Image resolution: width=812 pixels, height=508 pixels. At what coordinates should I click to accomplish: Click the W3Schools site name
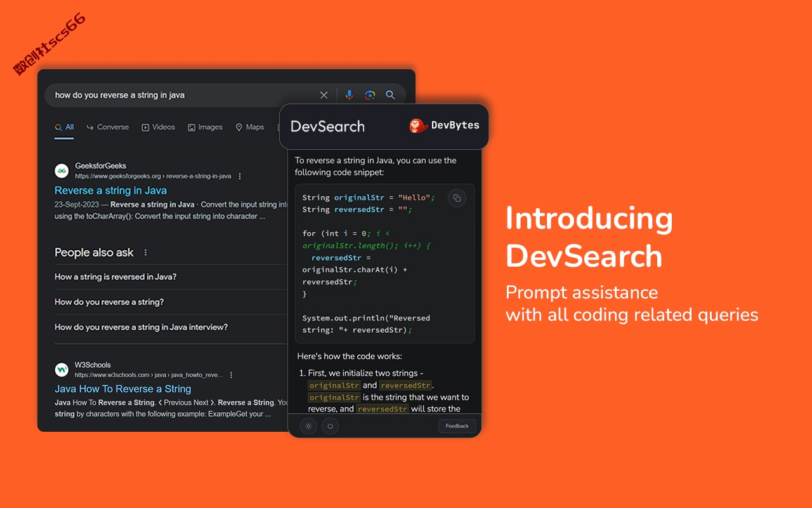pos(93,365)
